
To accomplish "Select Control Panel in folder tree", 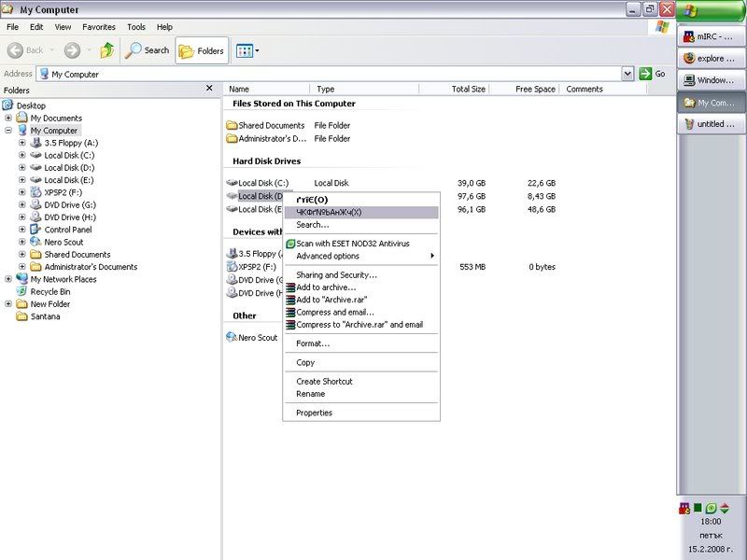I will pyautogui.click(x=67, y=230).
